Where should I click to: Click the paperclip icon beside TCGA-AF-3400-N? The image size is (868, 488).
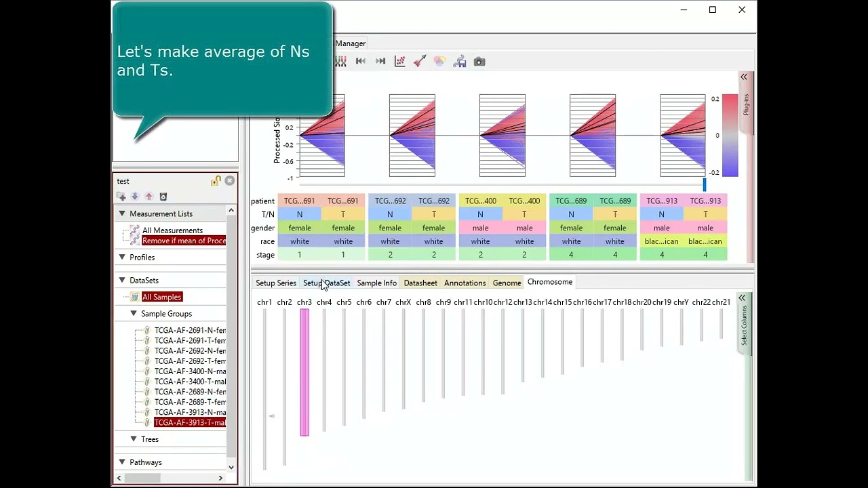(x=147, y=371)
